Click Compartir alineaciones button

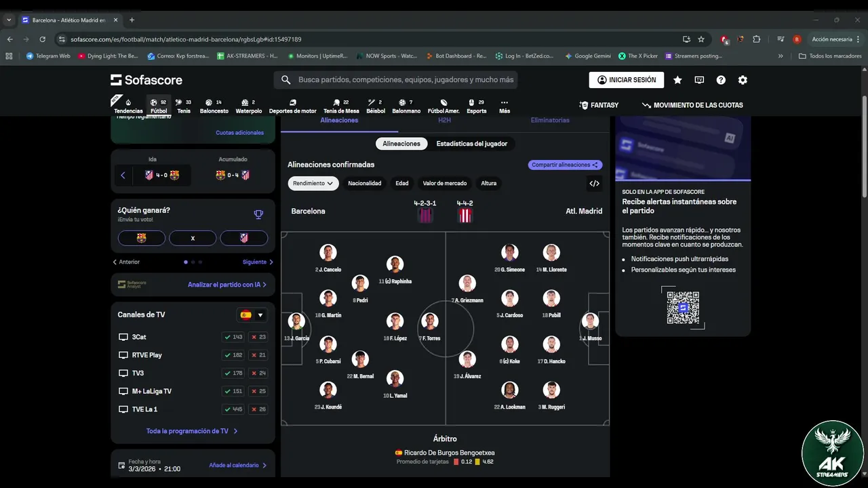click(x=565, y=165)
